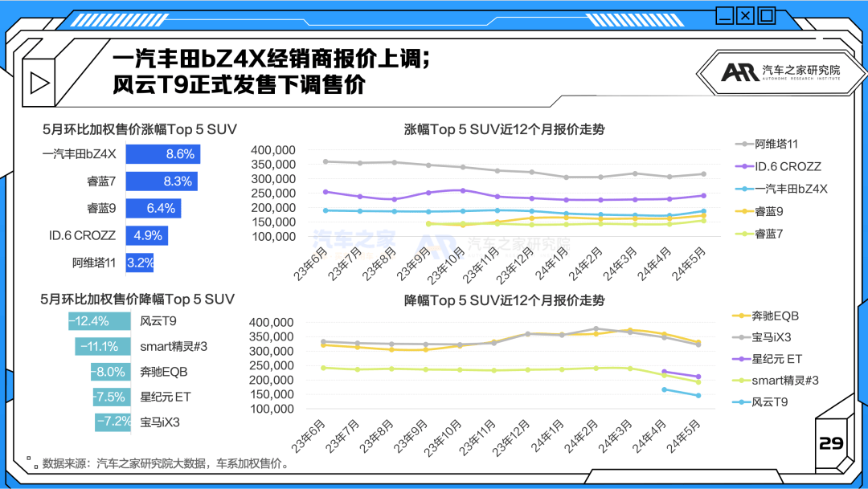Image resolution: width=868 pixels, height=489 pixels.
Task: Click the 降幅Top 5 SUV近12个月报价走势 chart title
Action: 504,300
